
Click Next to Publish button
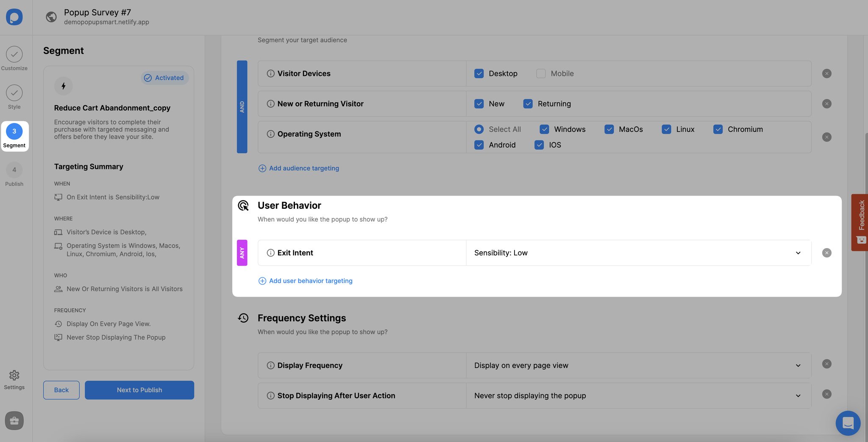coord(139,390)
